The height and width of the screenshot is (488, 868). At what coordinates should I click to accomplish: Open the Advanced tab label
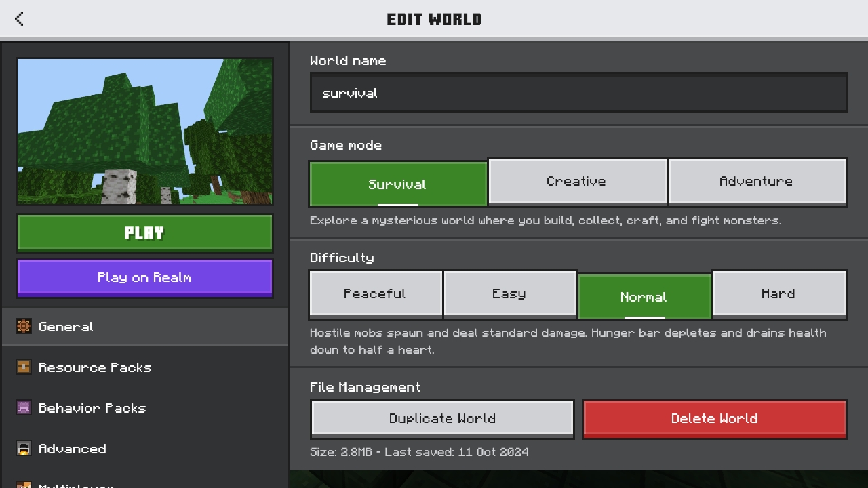pyautogui.click(x=73, y=449)
